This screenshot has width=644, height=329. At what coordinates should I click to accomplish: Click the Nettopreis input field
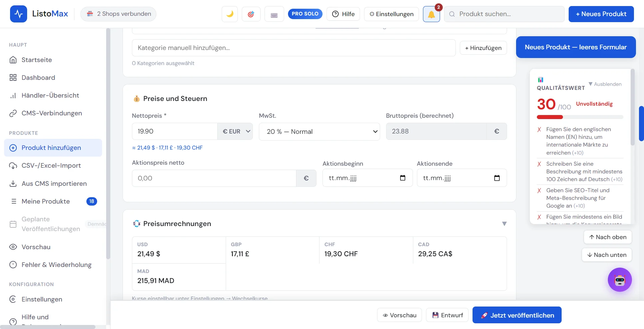point(175,131)
